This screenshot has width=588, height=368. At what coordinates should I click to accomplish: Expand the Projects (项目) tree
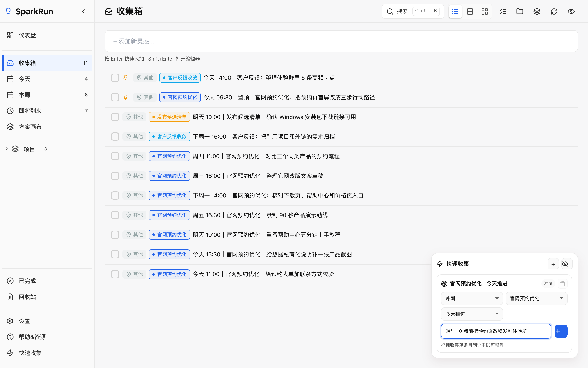tap(7, 149)
